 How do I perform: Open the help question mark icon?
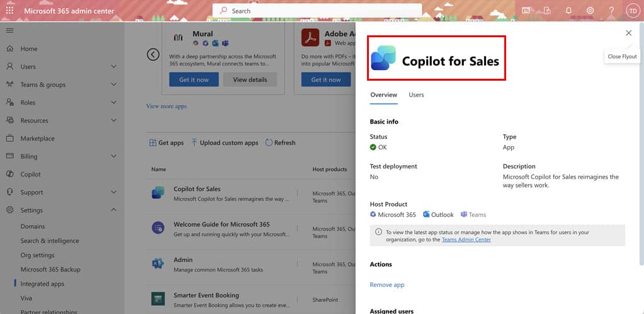611,11
